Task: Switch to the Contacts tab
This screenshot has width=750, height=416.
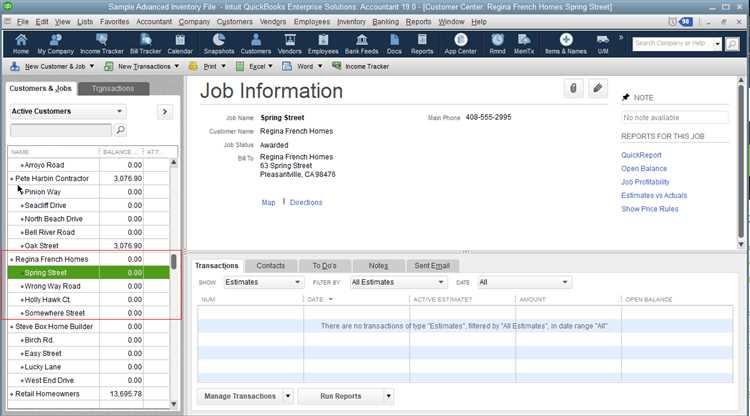Action: [x=270, y=265]
